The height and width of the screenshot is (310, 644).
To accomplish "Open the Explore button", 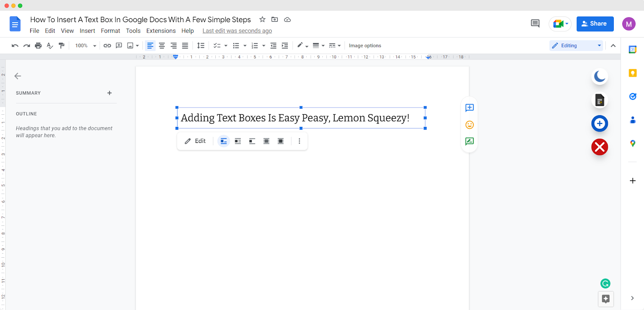I will 606,299.
